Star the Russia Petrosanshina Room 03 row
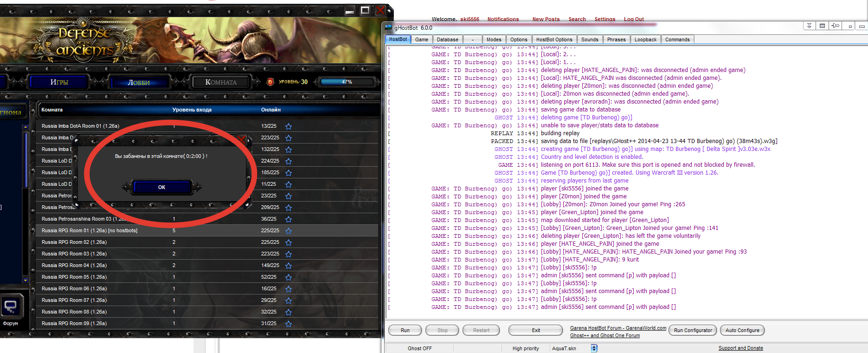The image size is (868, 353). coord(289,219)
